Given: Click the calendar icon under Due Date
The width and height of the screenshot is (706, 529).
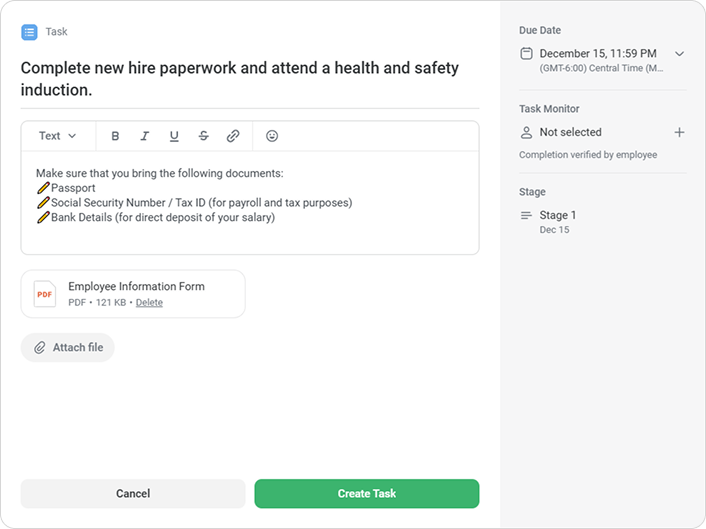Looking at the screenshot, I should point(527,53).
